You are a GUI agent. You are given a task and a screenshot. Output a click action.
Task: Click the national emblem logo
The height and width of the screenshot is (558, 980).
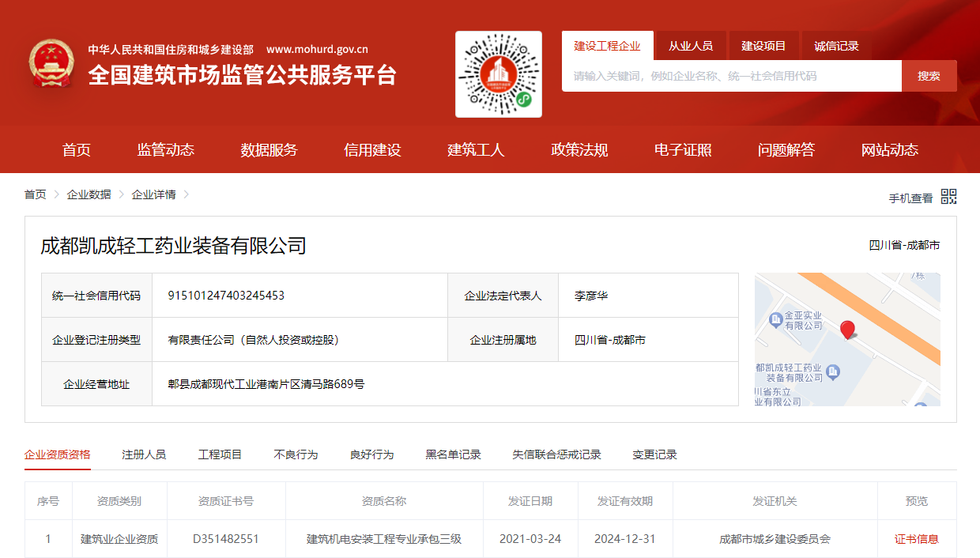tap(52, 64)
